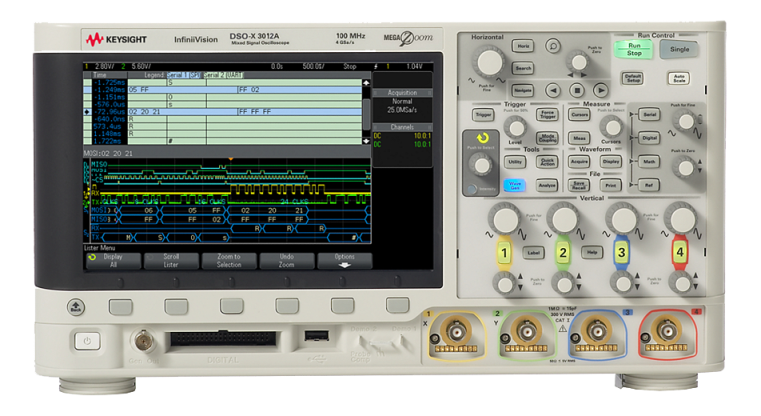Select the Scroll Lister softkey on screen
761x416 pixels.
[171, 261]
